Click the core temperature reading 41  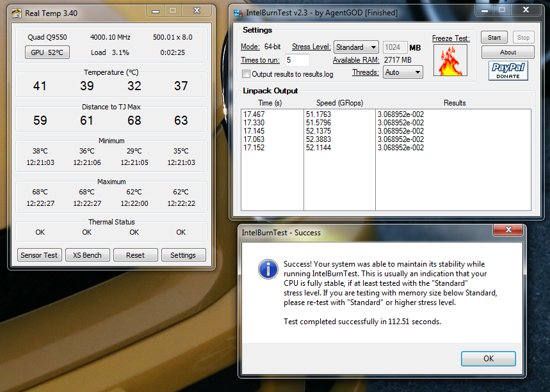click(40, 86)
